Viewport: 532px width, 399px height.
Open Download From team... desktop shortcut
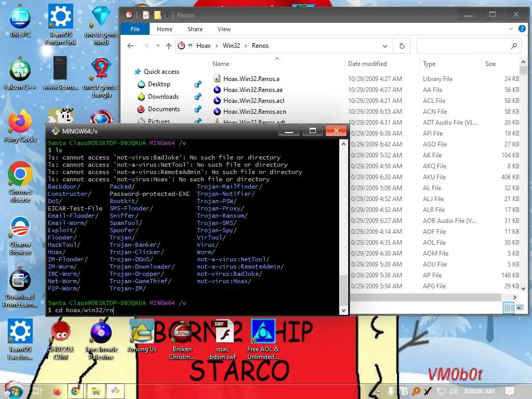(x=20, y=287)
